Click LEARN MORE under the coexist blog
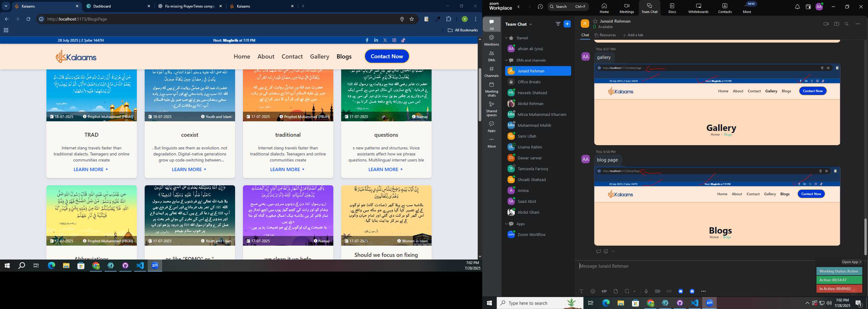Viewport: 868px width, 309px height. 189,169
